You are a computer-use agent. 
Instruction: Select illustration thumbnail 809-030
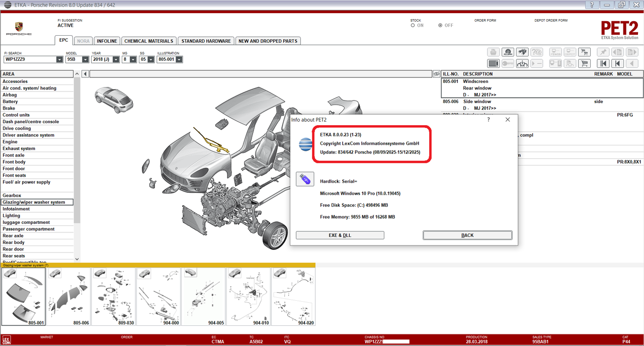pyautogui.click(x=114, y=297)
